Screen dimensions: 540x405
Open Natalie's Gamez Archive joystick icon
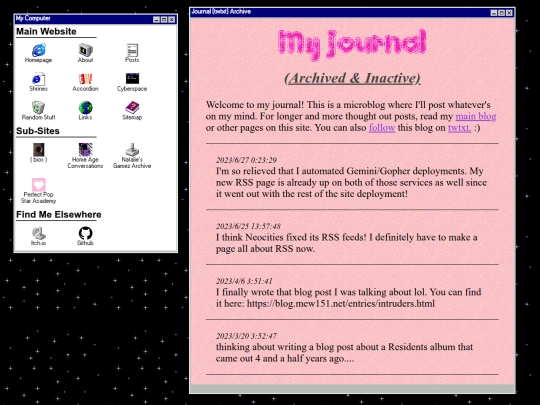pyautogui.click(x=132, y=150)
